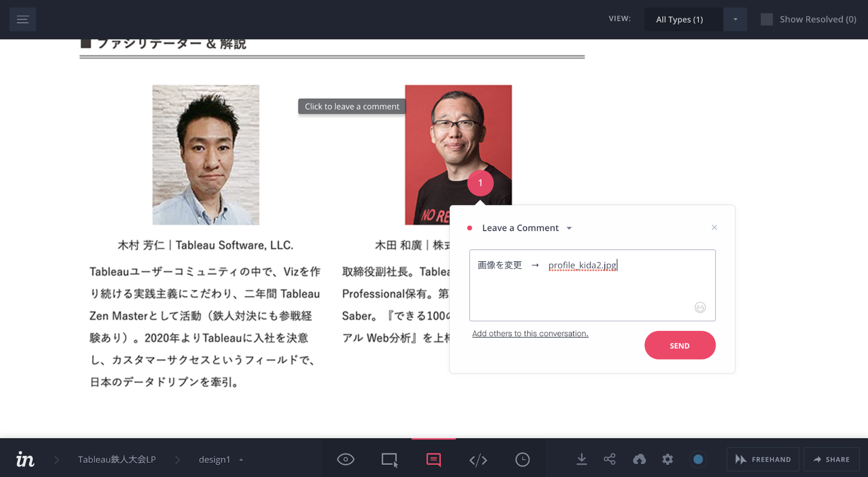Open Inspect mode code icon

click(x=478, y=460)
